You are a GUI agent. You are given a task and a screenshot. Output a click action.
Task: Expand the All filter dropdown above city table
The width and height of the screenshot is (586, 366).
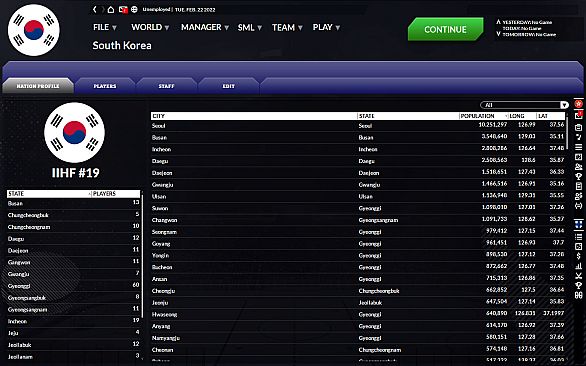point(524,105)
